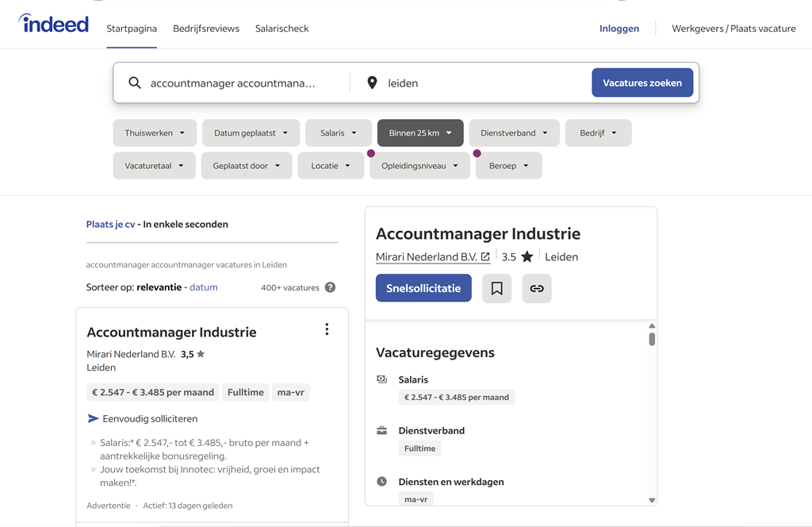Open the Salarischeck tab
The image size is (812, 527).
click(282, 29)
